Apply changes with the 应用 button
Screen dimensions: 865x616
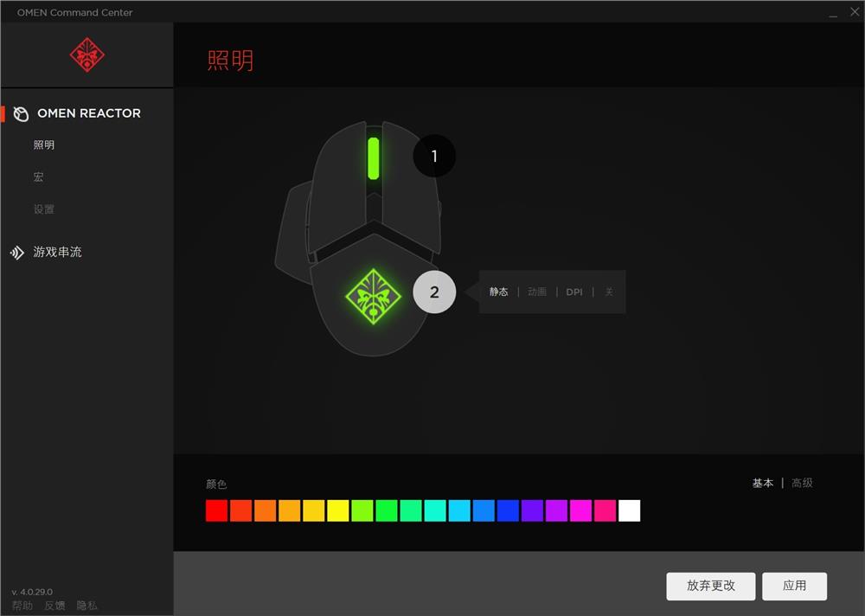point(794,586)
